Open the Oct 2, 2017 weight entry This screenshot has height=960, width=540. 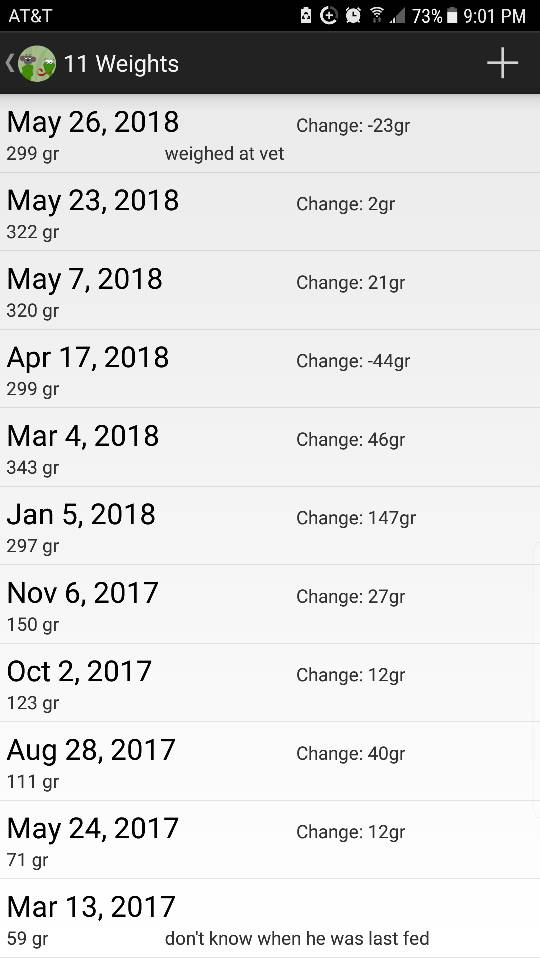[270, 682]
